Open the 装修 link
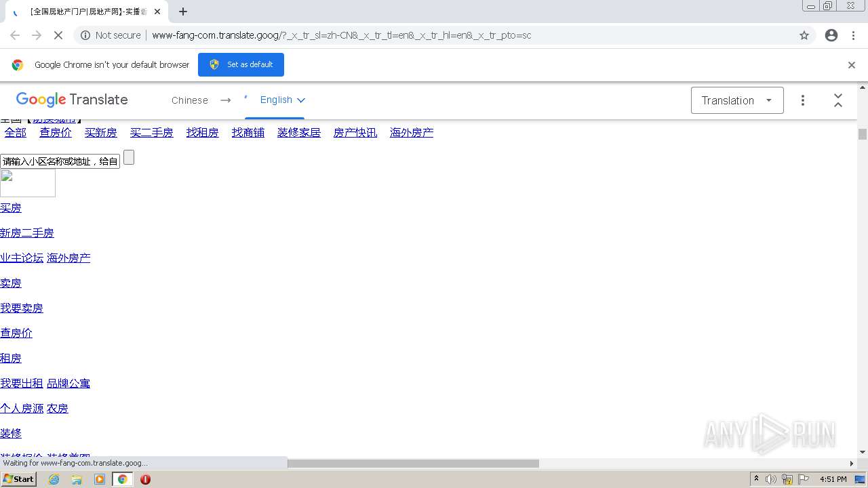 [11, 434]
